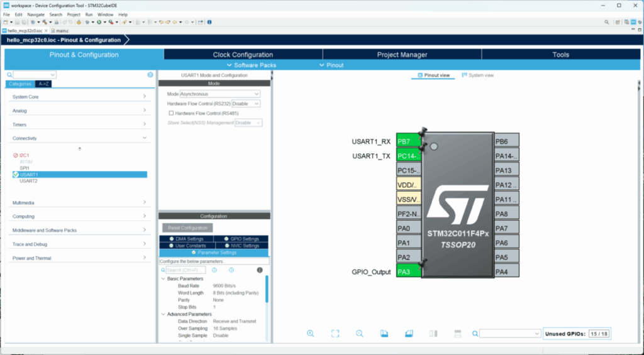Click the New file icon in toolbar
The width and height of the screenshot is (644, 355).
pyautogui.click(x=5, y=22)
